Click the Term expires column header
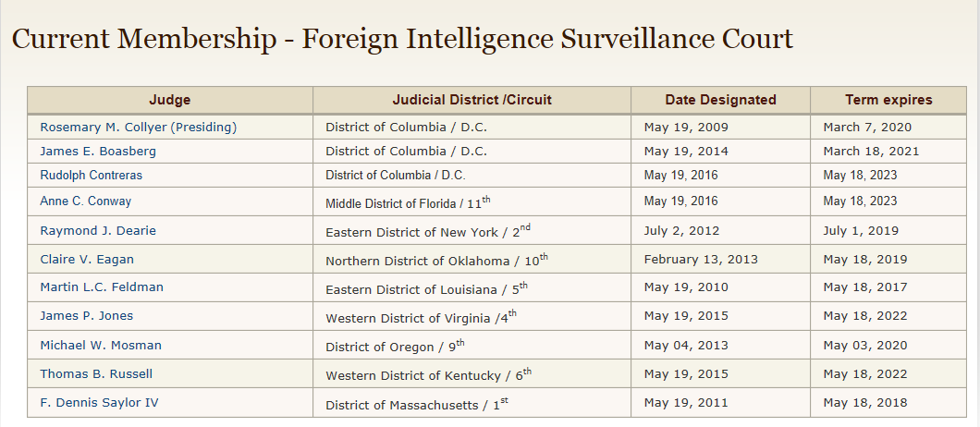 click(888, 100)
